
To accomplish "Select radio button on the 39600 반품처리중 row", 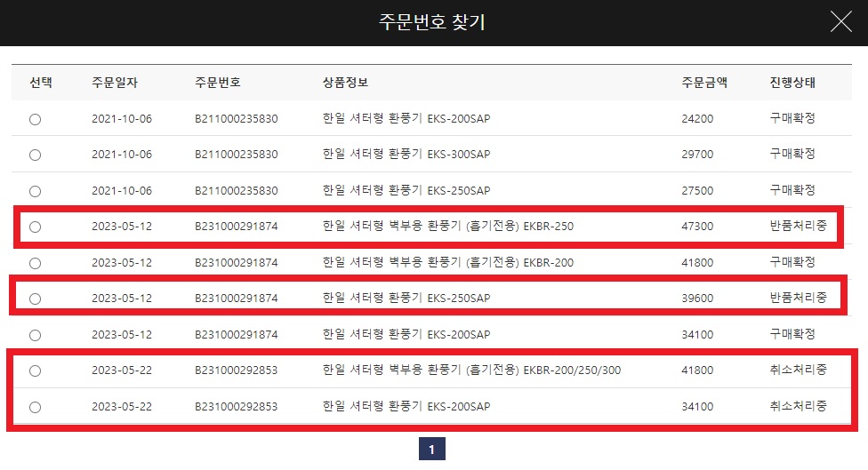I will pyautogui.click(x=35, y=299).
